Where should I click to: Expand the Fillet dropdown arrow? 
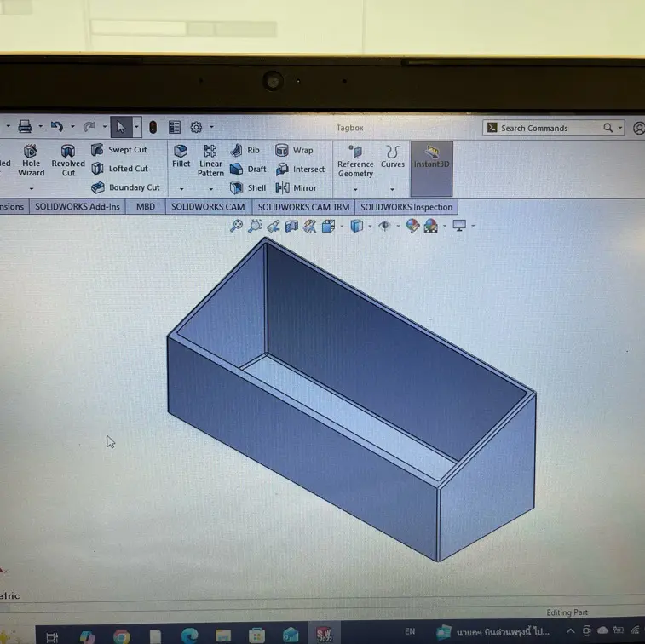(x=181, y=189)
